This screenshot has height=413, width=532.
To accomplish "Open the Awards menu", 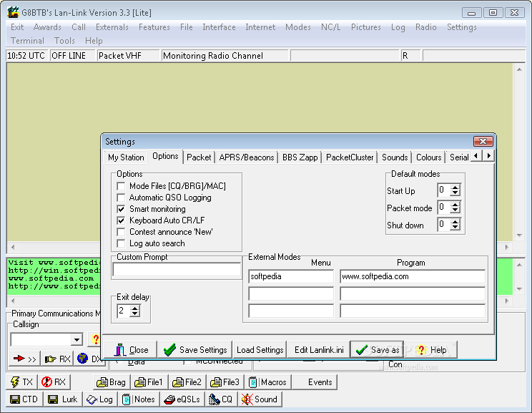I will pos(47,27).
